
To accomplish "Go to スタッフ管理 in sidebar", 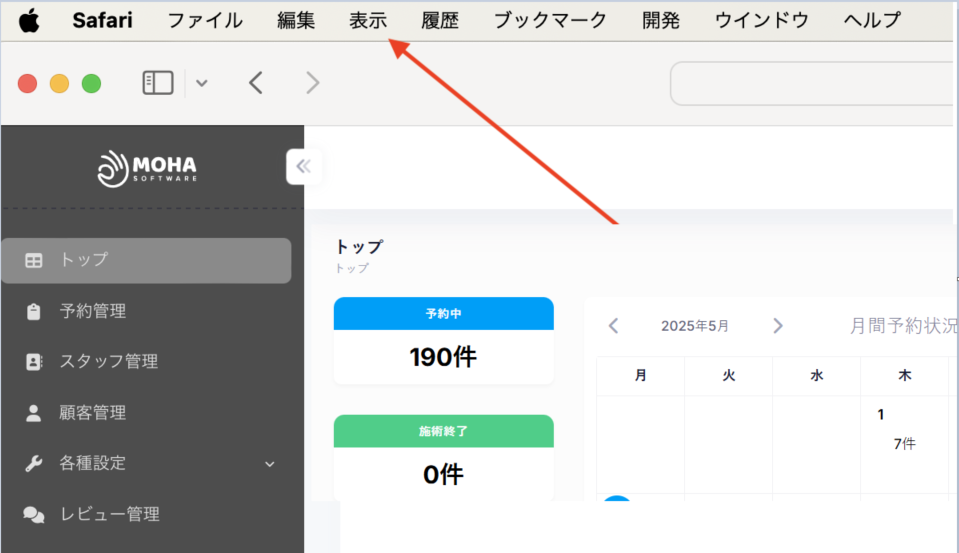I will pyautogui.click(x=108, y=362).
